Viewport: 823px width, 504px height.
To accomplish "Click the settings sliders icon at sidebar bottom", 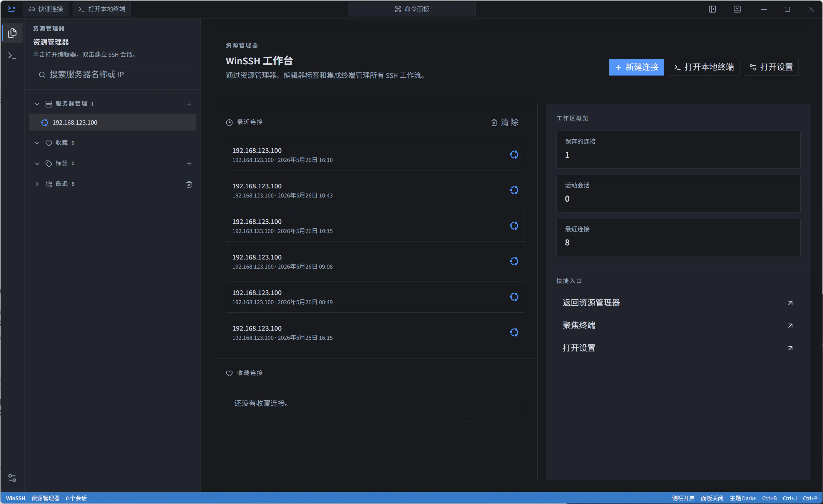I will point(12,478).
